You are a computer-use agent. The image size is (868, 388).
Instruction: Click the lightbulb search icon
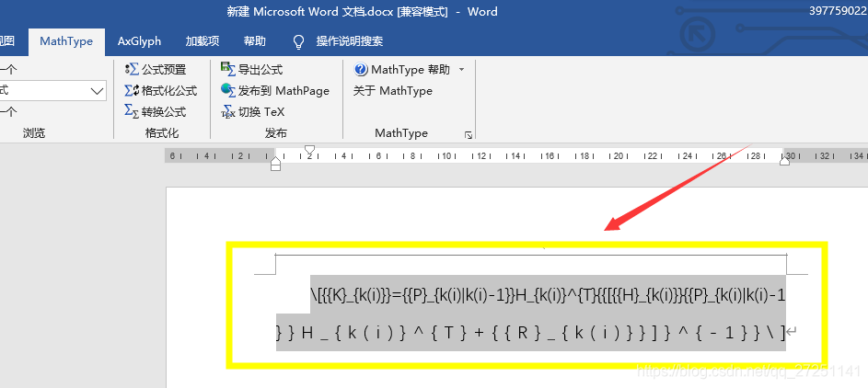pos(299,42)
